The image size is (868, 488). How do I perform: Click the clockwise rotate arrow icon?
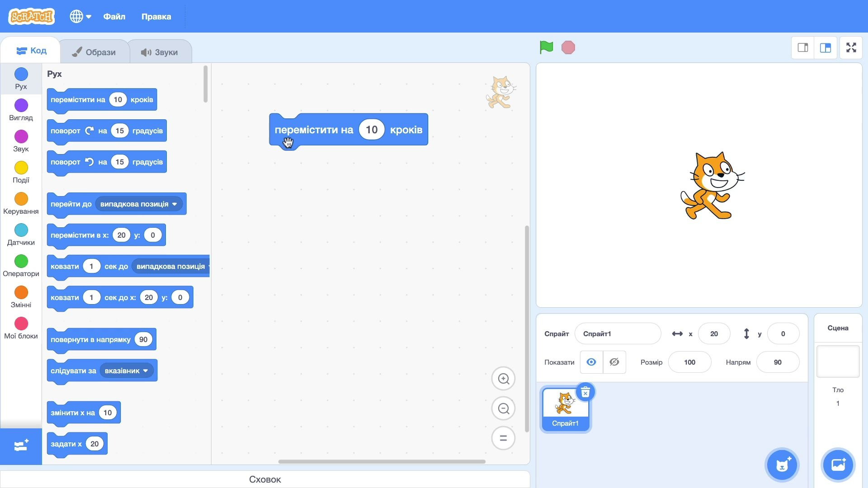pyautogui.click(x=89, y=131)
